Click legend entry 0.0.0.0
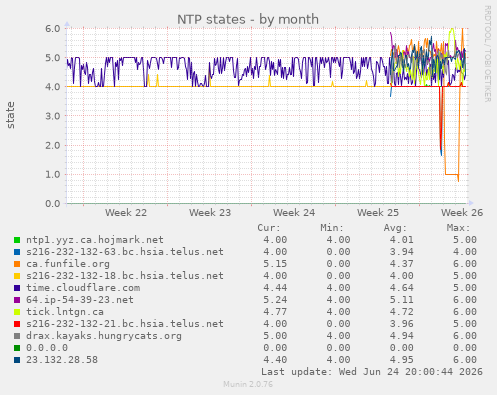 tap(47, 348)
